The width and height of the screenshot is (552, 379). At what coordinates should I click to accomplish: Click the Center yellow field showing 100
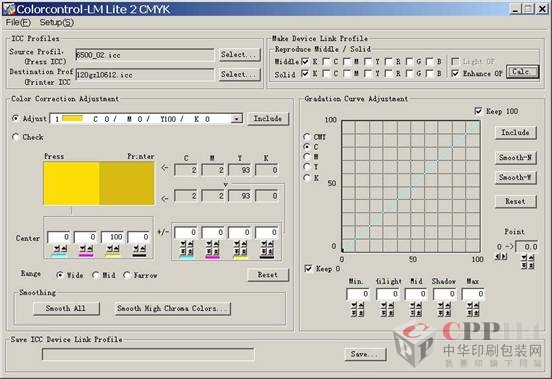112,237
